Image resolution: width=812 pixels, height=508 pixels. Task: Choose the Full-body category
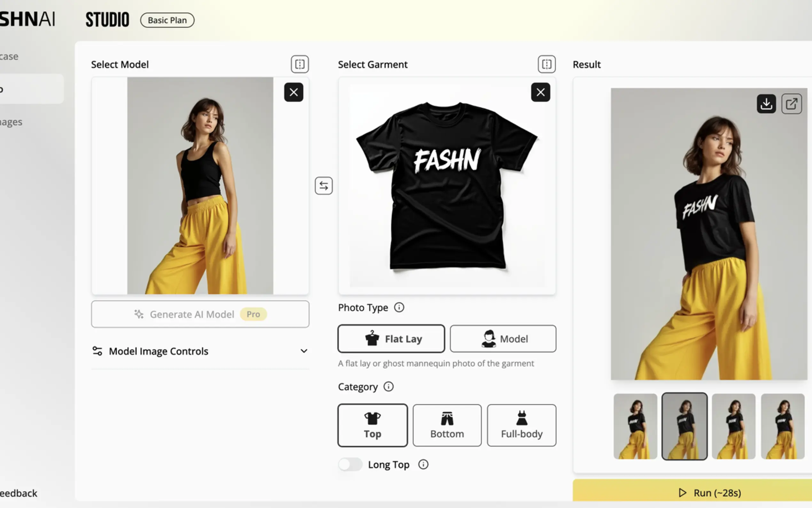click(x=522, y=425)
